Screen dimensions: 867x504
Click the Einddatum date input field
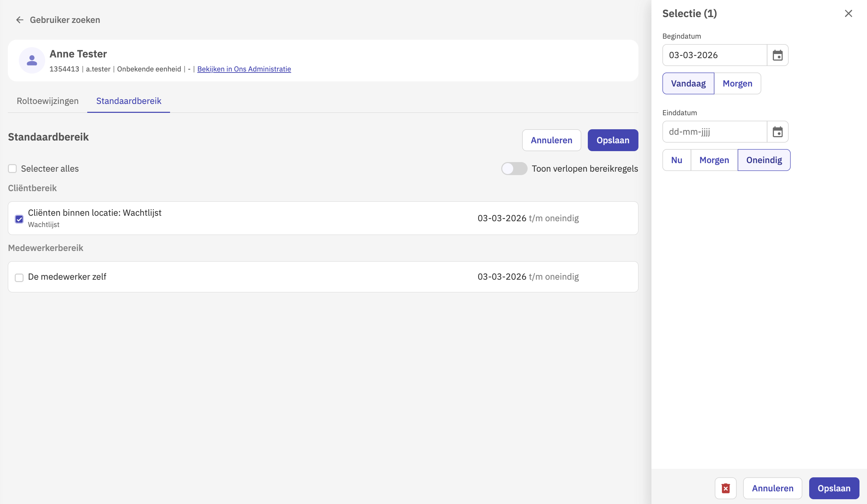tap(714, 132)
